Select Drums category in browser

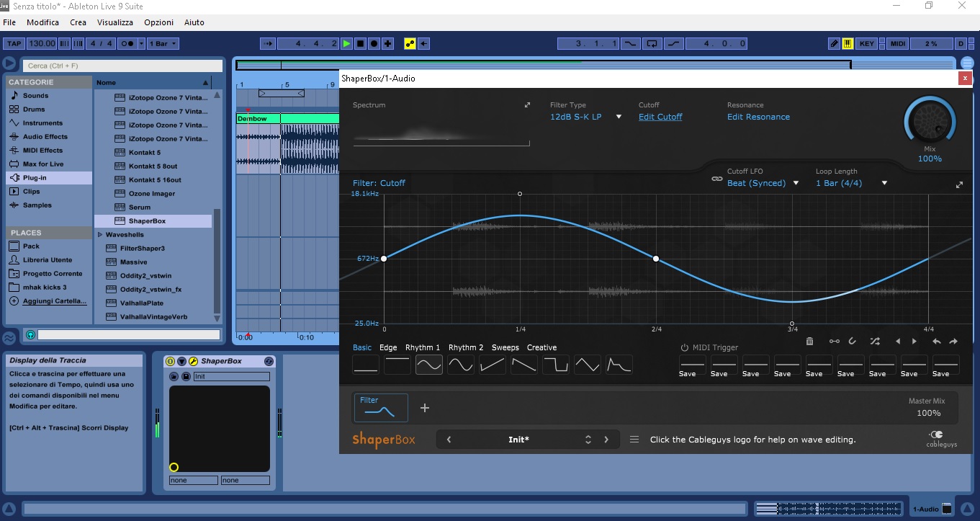click(x=48, y=110)
